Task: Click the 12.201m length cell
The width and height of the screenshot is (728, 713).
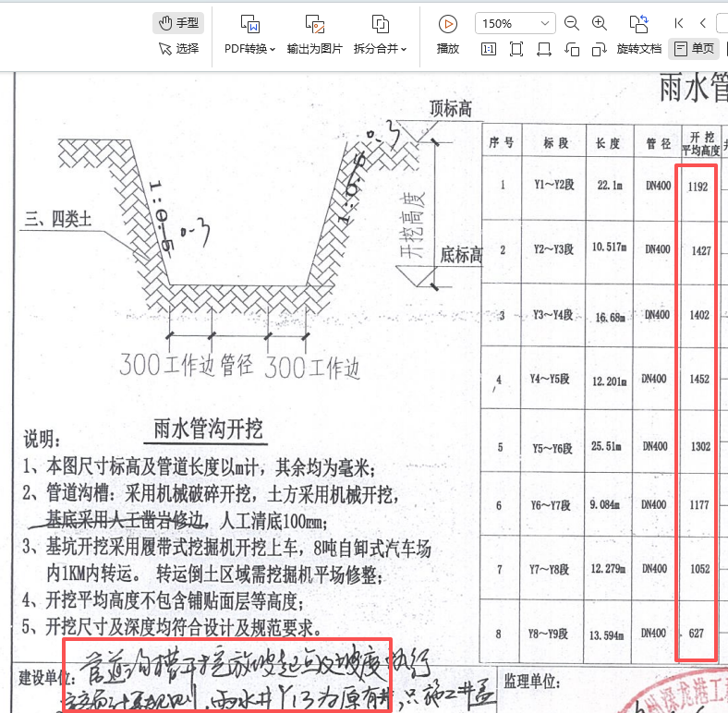Action: [609, 381]
